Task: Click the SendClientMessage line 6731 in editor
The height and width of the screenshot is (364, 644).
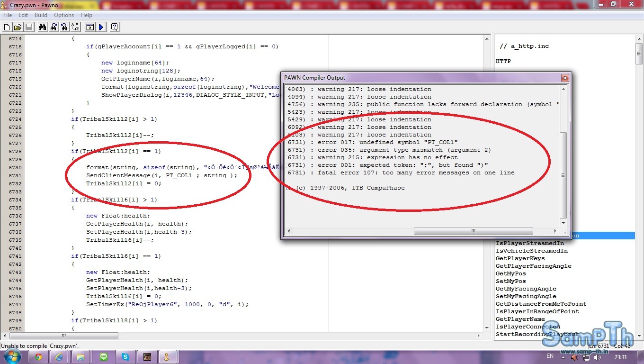Action: click(x=161, y=175)
